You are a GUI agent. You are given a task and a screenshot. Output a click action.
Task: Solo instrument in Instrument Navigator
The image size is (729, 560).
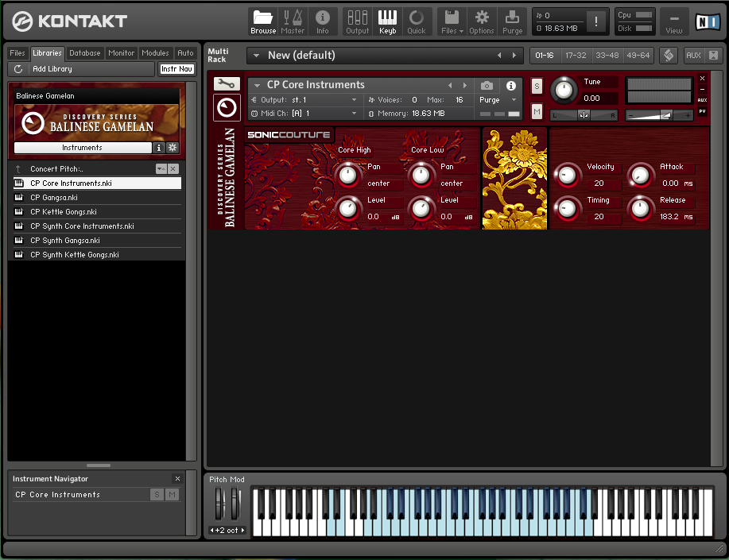click(157, 495)
